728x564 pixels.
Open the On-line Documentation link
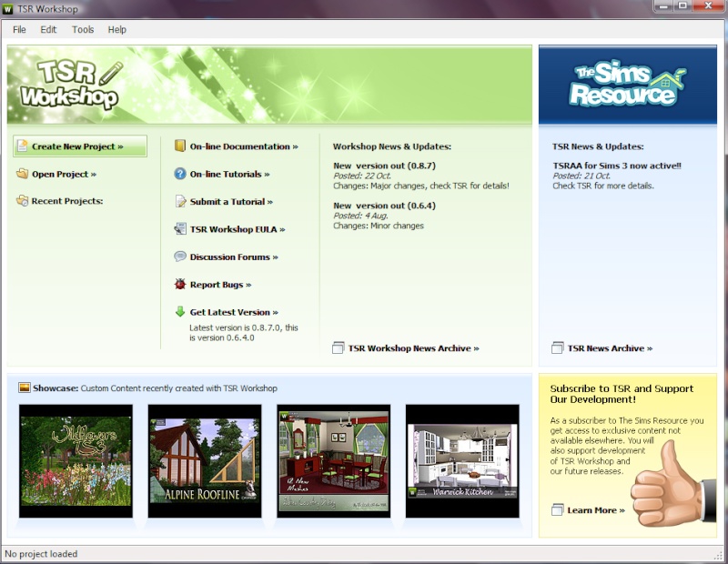244,146
